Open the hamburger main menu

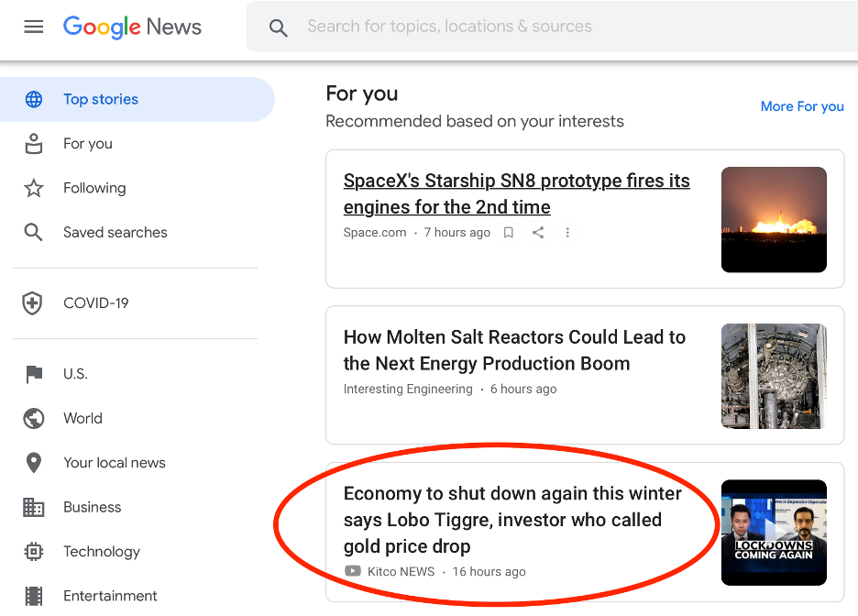33,27
